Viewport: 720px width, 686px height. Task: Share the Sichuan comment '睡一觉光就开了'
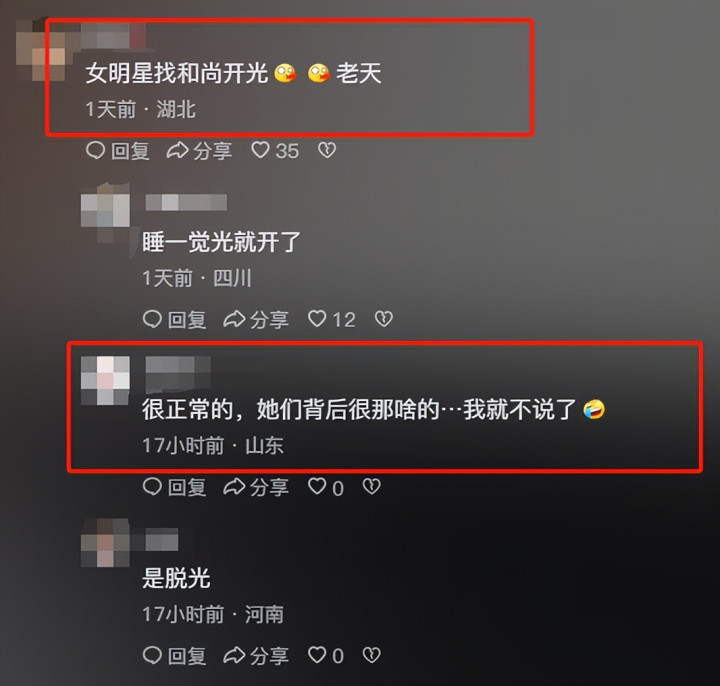(256, 320)
